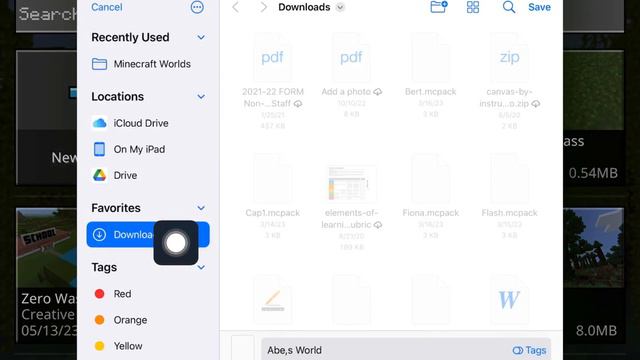Switch view using the grid icon
The width and height of the screenshot is (640, 360).
pos(473,7)
